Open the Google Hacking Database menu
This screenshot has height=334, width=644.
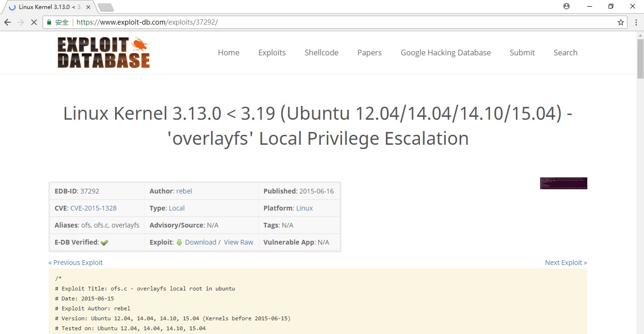pyautogui.click(x=446, y=53)
